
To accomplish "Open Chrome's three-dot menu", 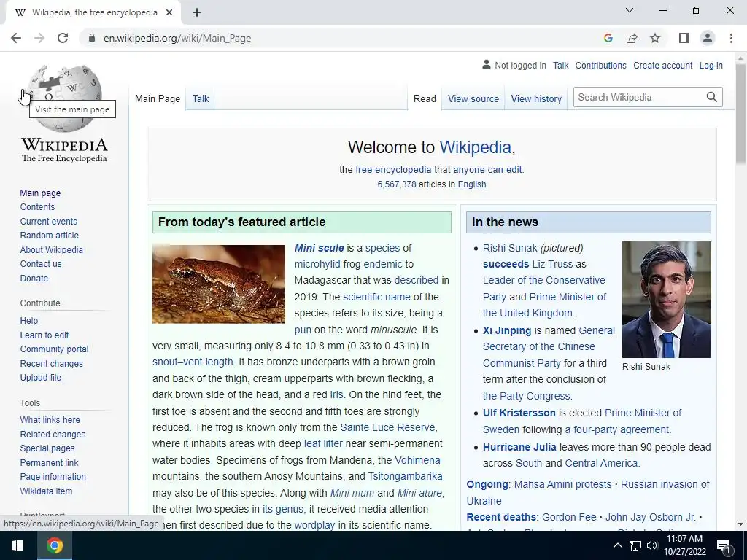I will pos(731,38).
